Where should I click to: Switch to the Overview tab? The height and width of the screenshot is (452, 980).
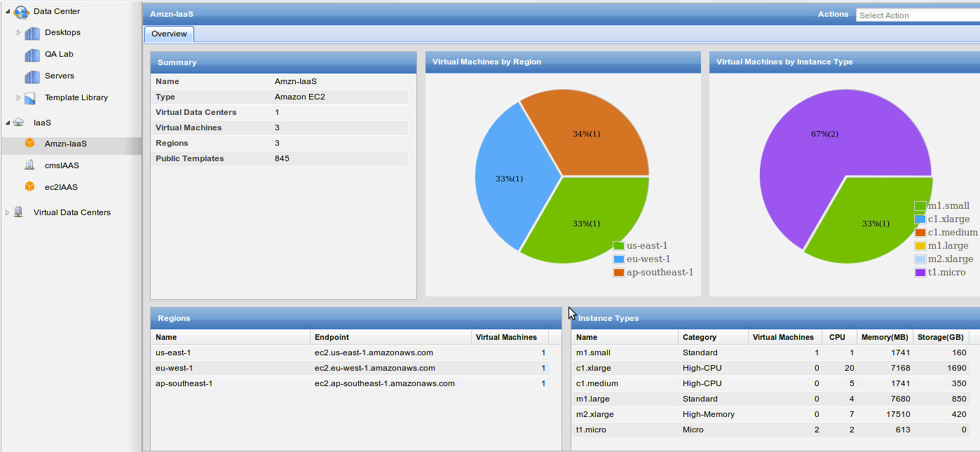tap(169, 34)
